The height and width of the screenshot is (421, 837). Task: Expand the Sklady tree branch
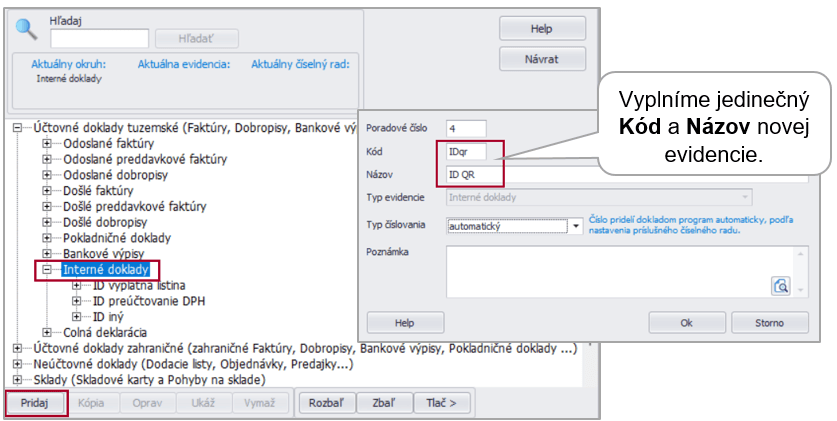[16, 380]
